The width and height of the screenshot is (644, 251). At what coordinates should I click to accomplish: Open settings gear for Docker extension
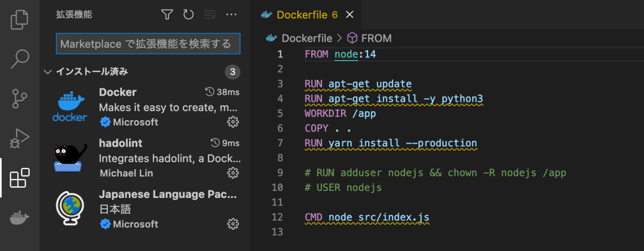[x=233, y=122]
